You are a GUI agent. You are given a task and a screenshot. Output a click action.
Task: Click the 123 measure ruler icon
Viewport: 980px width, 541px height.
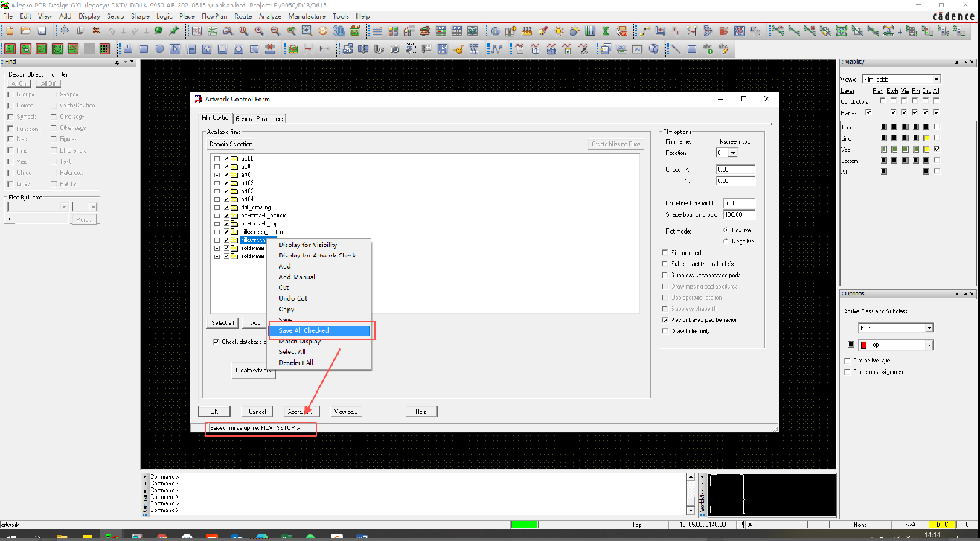527,31
